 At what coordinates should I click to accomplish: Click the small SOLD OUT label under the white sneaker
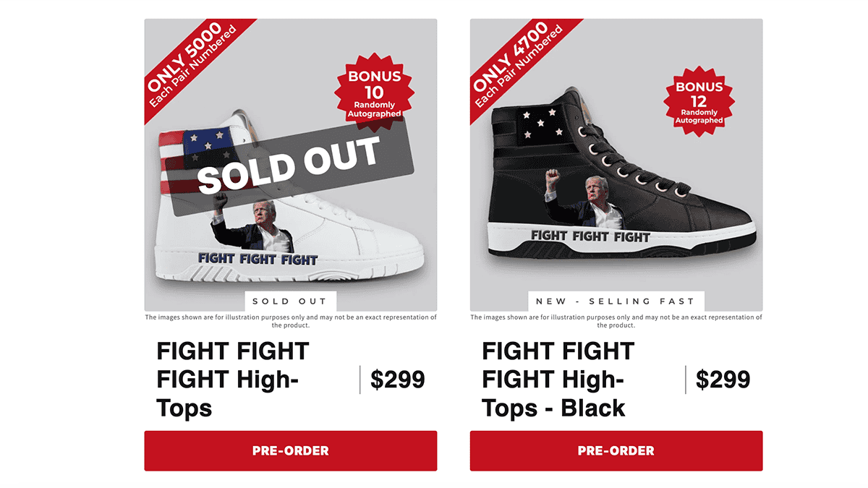pos(289,301)
